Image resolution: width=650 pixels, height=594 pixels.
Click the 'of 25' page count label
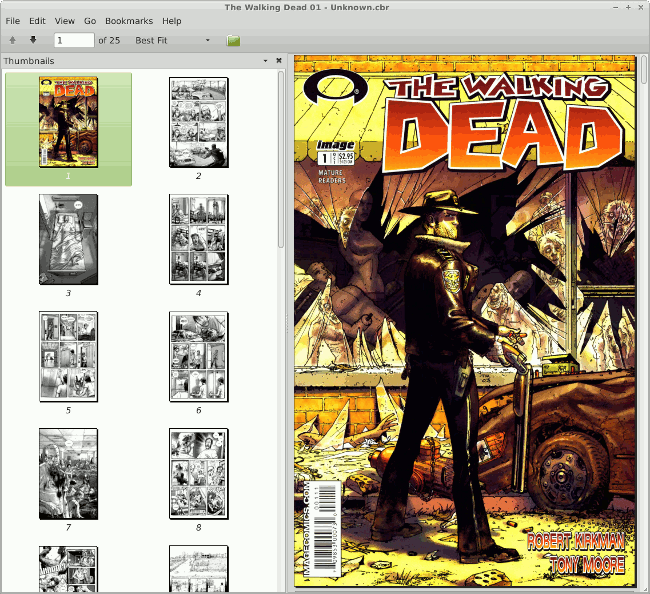pyautogui.click(x=109, y=41)
